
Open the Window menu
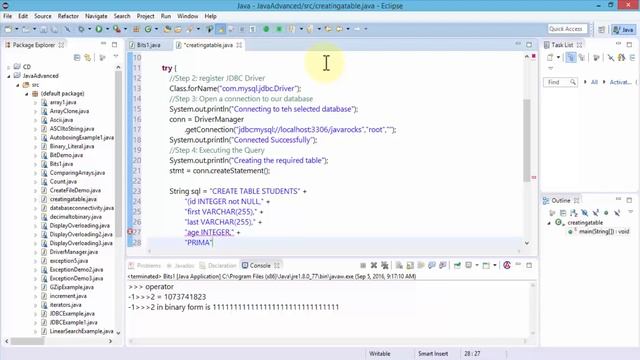pos(187,16)
